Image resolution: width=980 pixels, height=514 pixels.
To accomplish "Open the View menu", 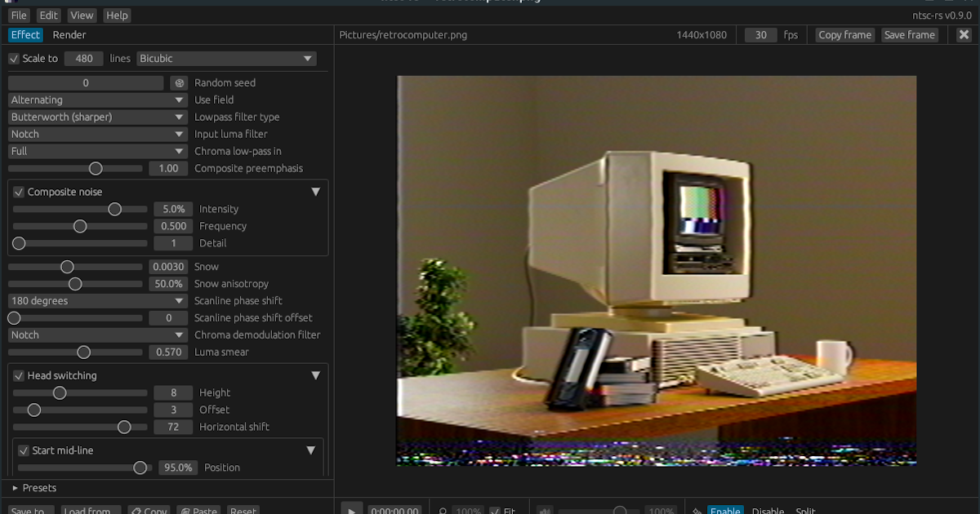I will pyautogui.click(x=82, y=16).
